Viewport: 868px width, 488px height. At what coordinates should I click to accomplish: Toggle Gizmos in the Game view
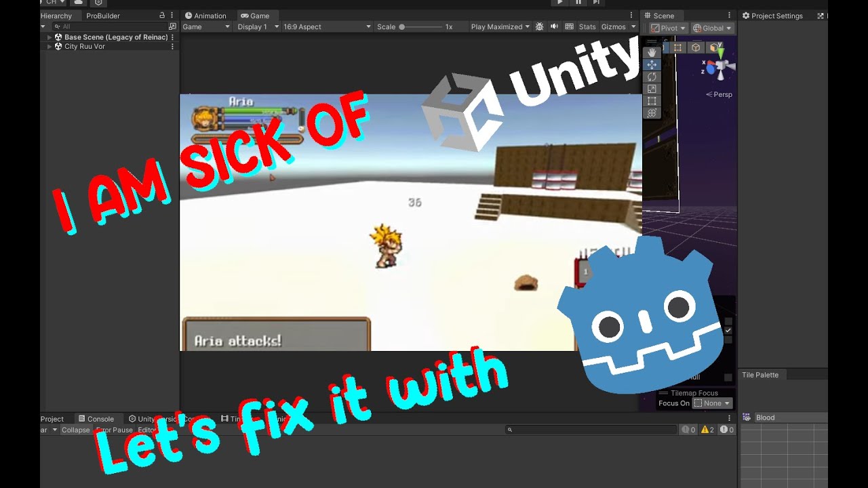(613, 26)
